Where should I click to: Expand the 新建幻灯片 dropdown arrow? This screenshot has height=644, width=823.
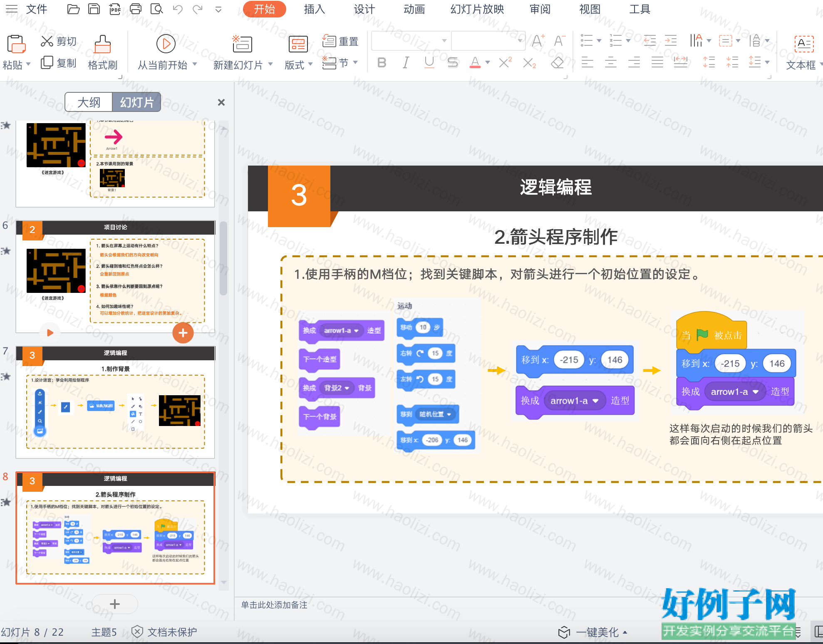coord(270,64)
